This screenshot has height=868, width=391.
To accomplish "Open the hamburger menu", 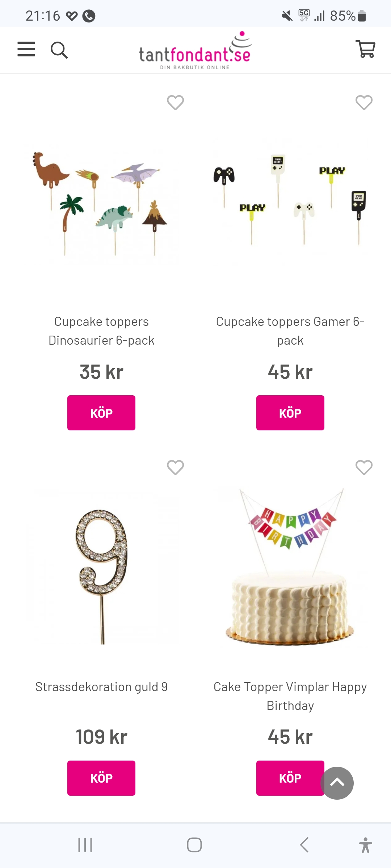I will 26,49.
